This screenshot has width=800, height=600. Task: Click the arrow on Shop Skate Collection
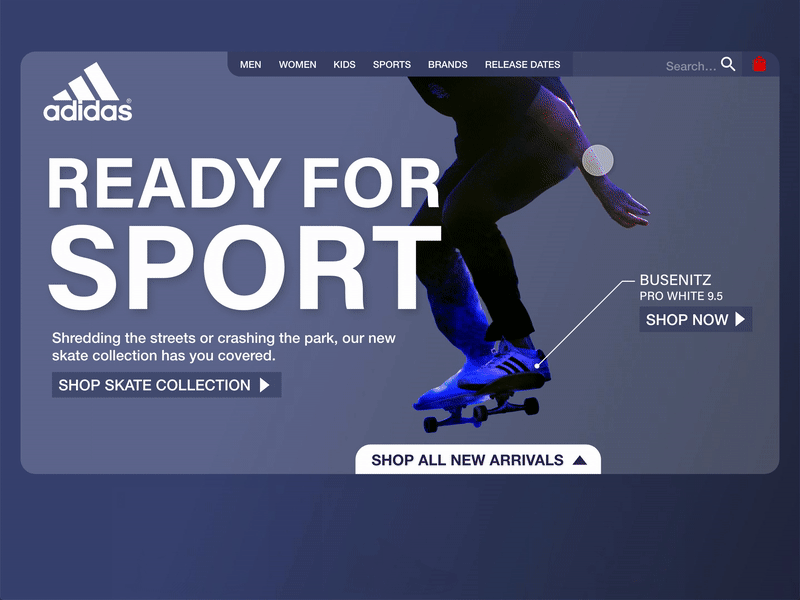coord(264,385)
